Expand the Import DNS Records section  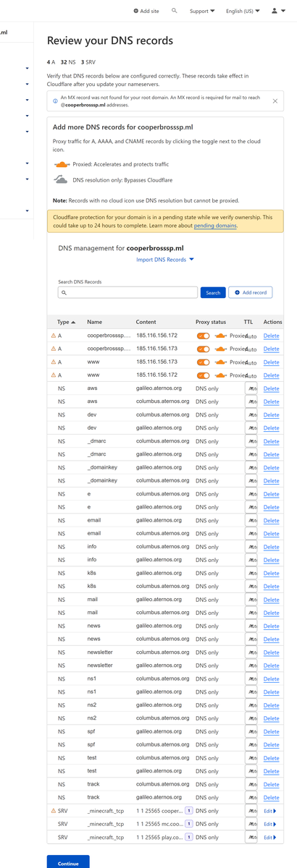165,259
